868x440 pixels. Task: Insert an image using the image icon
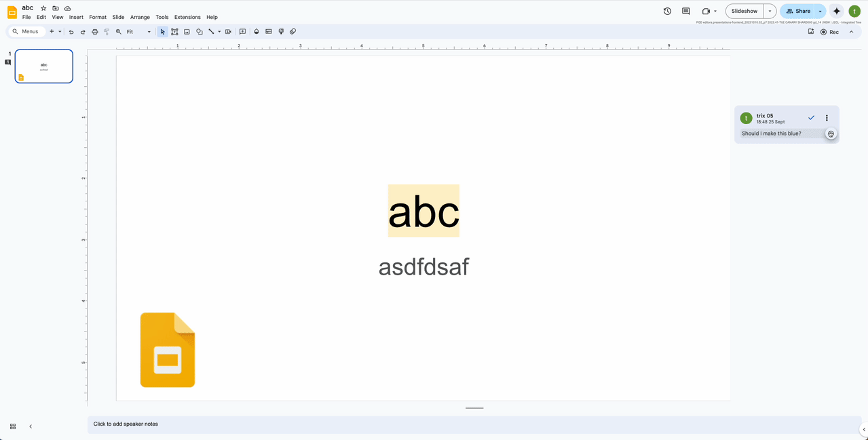coord(187,31)
